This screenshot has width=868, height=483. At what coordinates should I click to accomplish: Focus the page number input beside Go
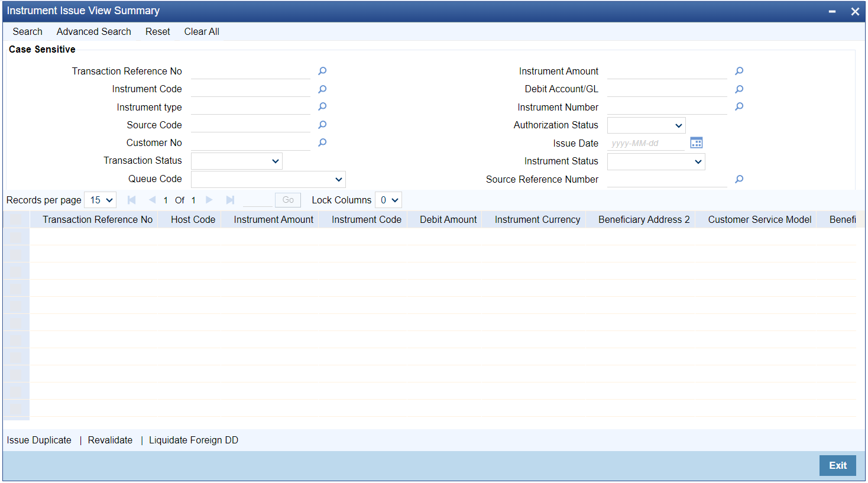257,200
